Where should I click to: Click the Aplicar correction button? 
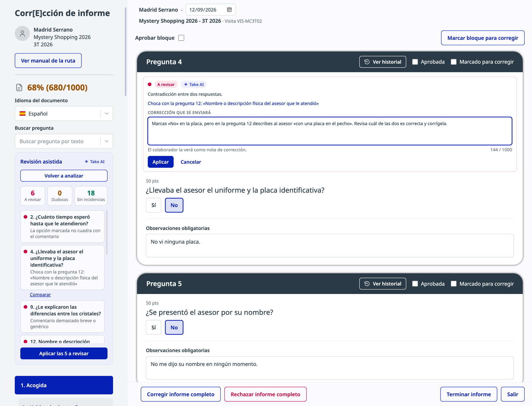161,162
